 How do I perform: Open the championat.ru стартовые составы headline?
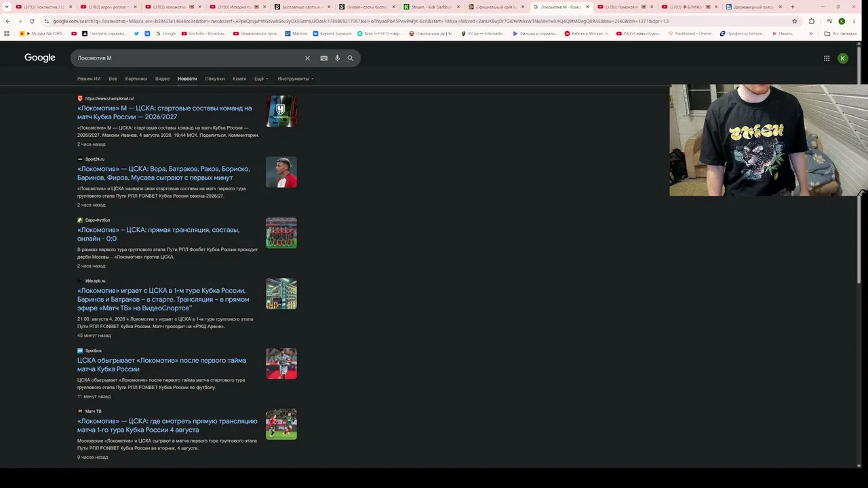[165, 113]
